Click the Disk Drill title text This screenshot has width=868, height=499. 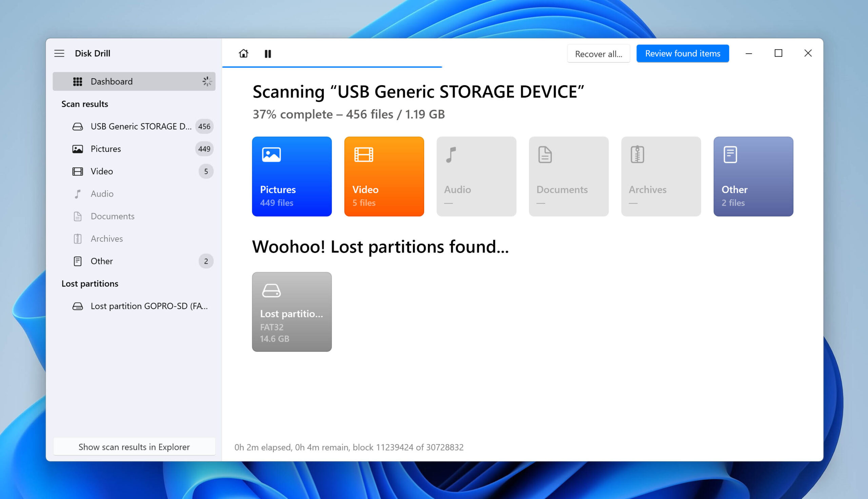point(93,54)
